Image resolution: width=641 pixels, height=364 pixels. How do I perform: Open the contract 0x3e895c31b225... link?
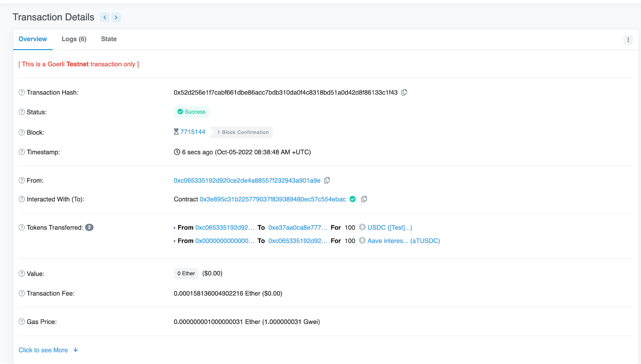click(x=273, y=199)
